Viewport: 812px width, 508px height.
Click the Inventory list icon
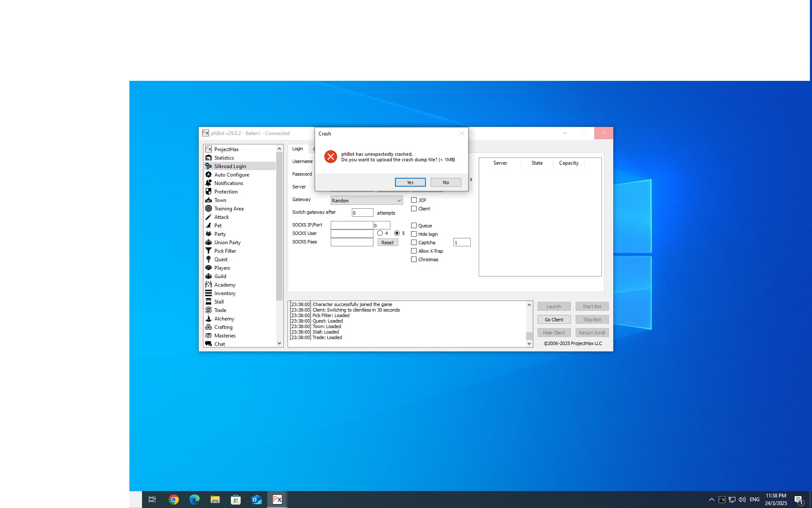click(208, 293)
